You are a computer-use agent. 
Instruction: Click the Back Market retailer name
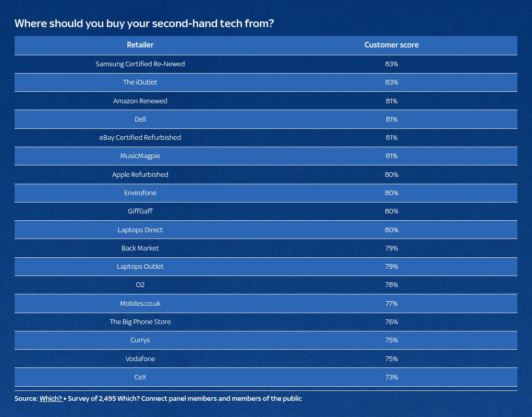coord(140,248)
